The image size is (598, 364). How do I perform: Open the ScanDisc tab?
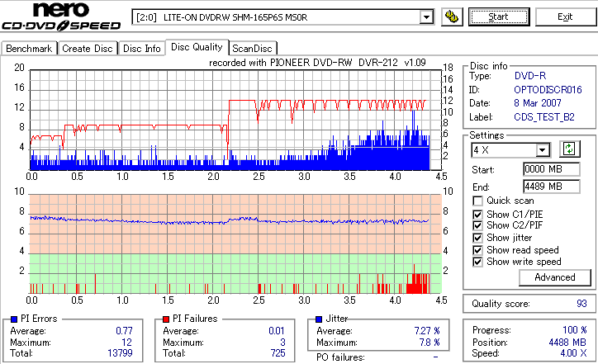(252, 49)
